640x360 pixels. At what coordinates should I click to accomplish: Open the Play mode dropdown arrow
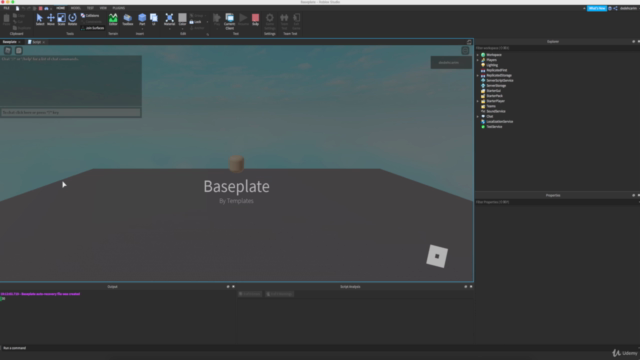(x=217, y=29)
